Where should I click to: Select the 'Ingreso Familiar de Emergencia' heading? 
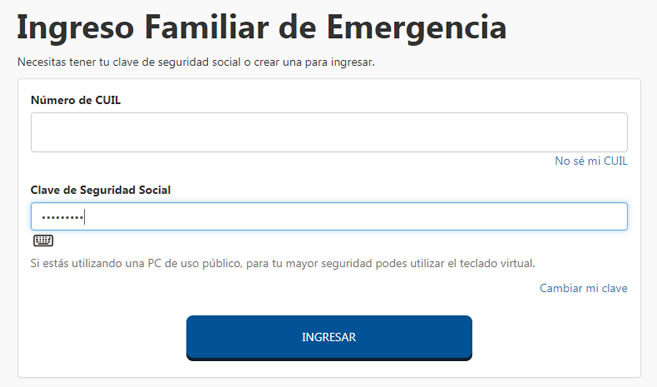coord(261,28)
